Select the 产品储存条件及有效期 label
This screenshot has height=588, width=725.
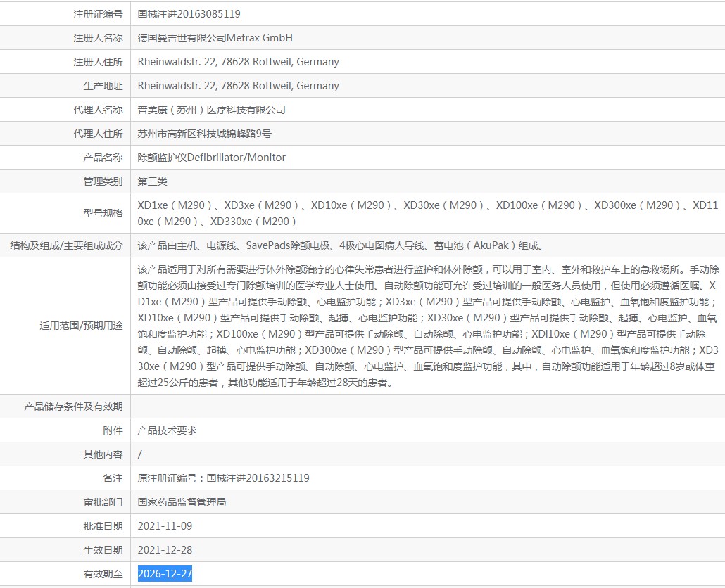tap(73, 407)
